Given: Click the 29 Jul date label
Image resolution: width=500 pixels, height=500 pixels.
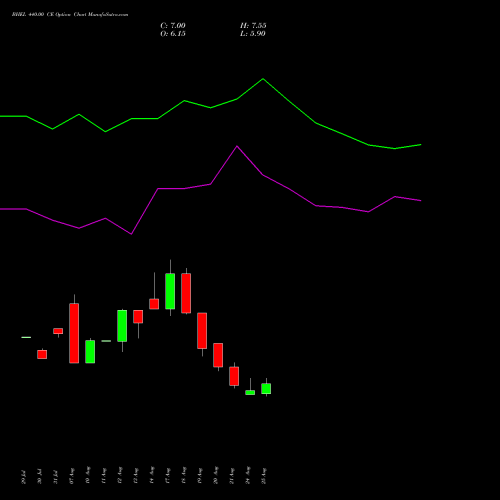Looking at the screenshot, I should tap(23, 477).
